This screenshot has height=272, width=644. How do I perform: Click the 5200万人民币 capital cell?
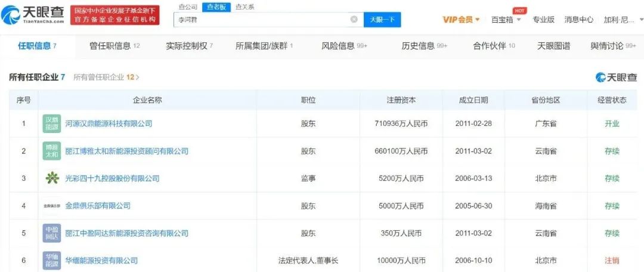click(x=401, y=178)
